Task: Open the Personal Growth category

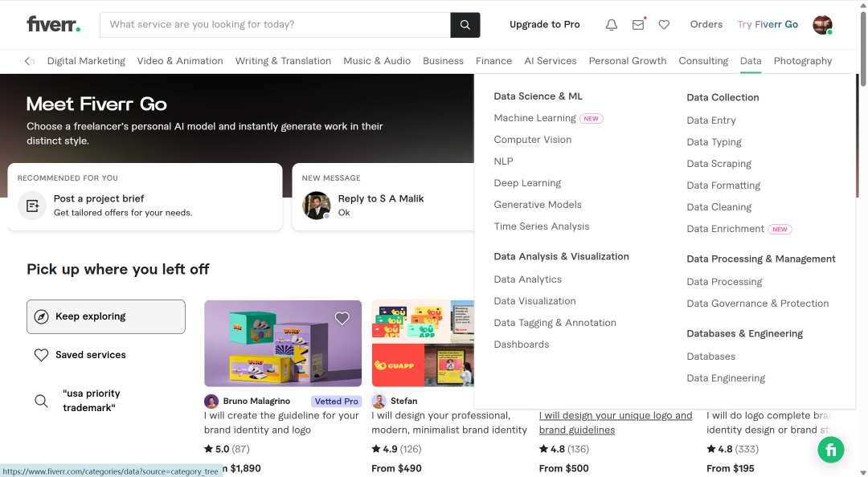Action: point(628,61)
